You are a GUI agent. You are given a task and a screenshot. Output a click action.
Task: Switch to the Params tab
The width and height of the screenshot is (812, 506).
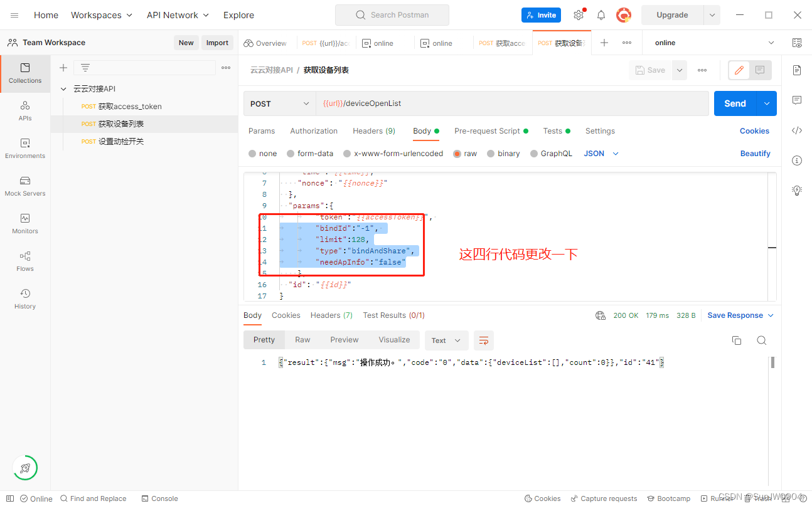point(262,131)
